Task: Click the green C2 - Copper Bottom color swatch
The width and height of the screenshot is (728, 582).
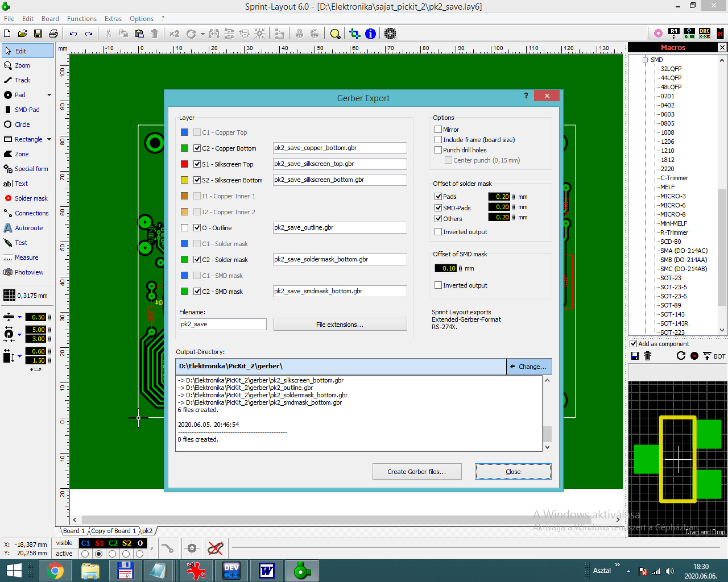Action: tap(184, 148)
